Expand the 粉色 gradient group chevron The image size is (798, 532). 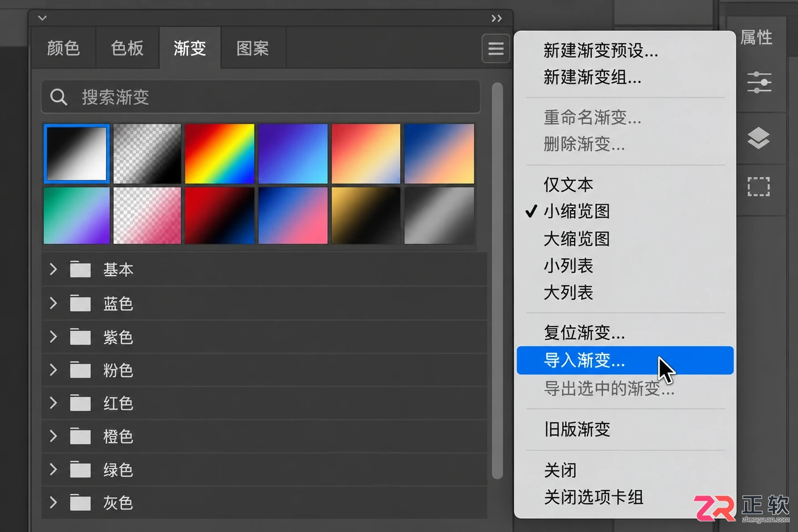[53, 370]
